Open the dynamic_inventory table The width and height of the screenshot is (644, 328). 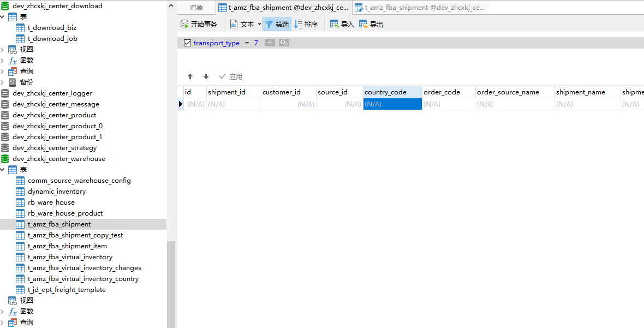[57, 192]
